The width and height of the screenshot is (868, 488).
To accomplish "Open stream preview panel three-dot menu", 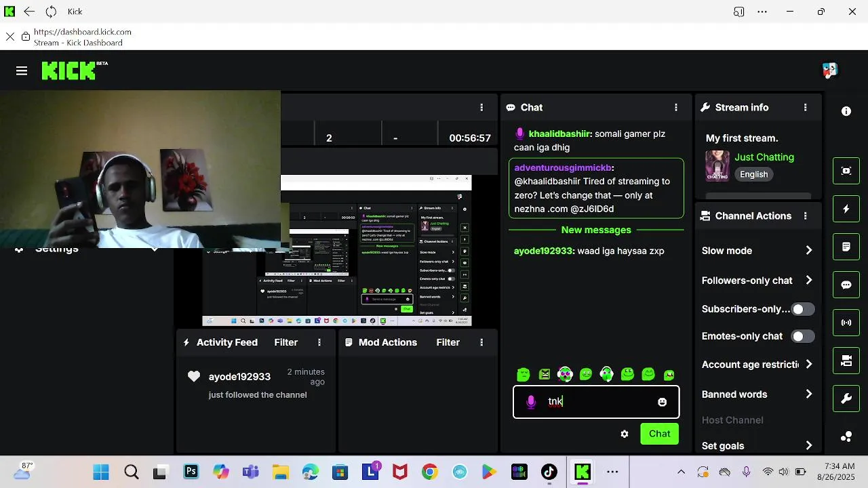I will 481,107.
